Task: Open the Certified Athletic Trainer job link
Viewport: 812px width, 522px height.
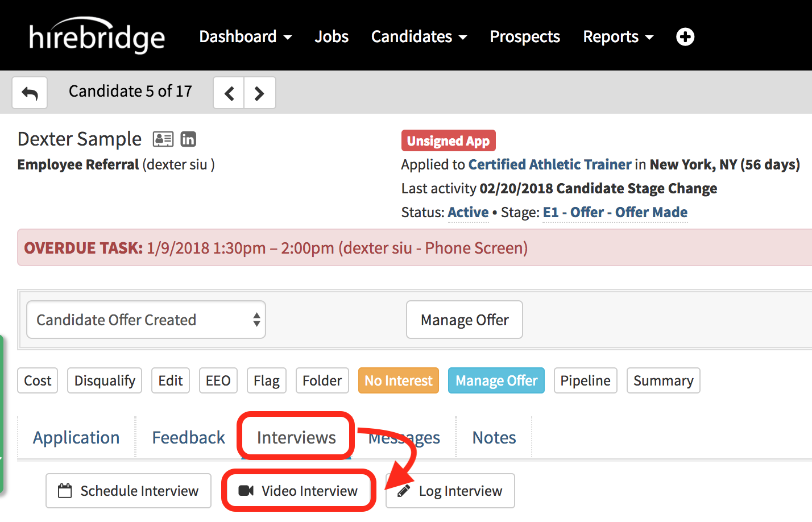Action: [549, 164]
